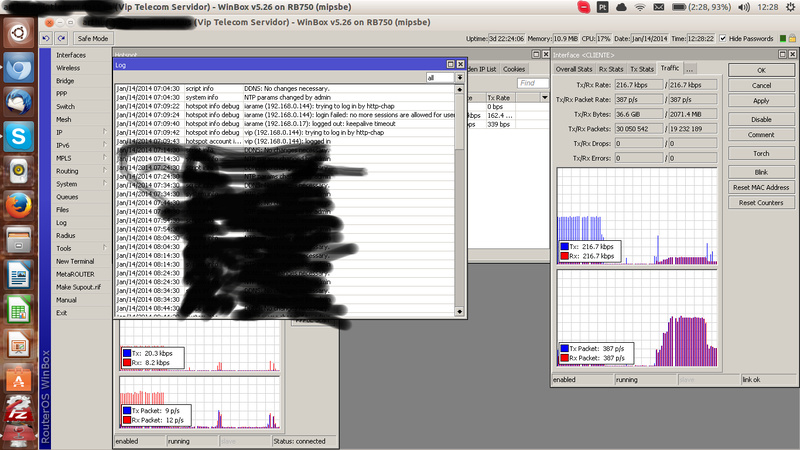The image size is (800, 450).
Task: Switch to the Rx Stats tab
Action: pos(611,69)
